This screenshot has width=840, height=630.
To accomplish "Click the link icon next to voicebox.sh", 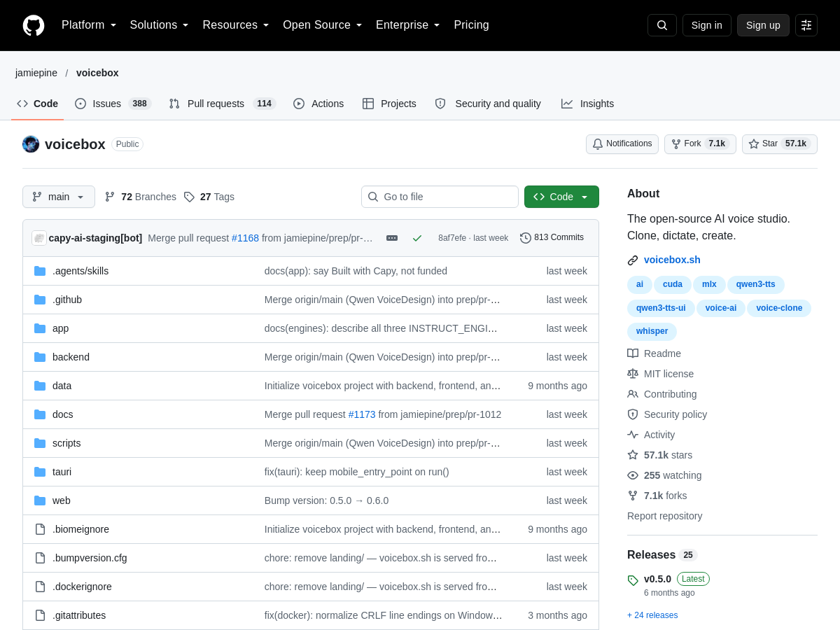I will pos(633,260).
